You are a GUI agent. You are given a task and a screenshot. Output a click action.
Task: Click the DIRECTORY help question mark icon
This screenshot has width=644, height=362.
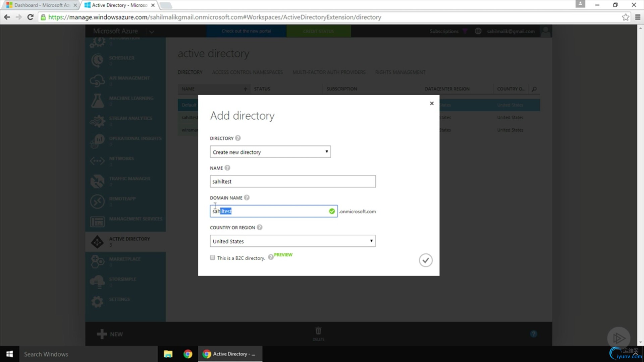pos(238,138)
